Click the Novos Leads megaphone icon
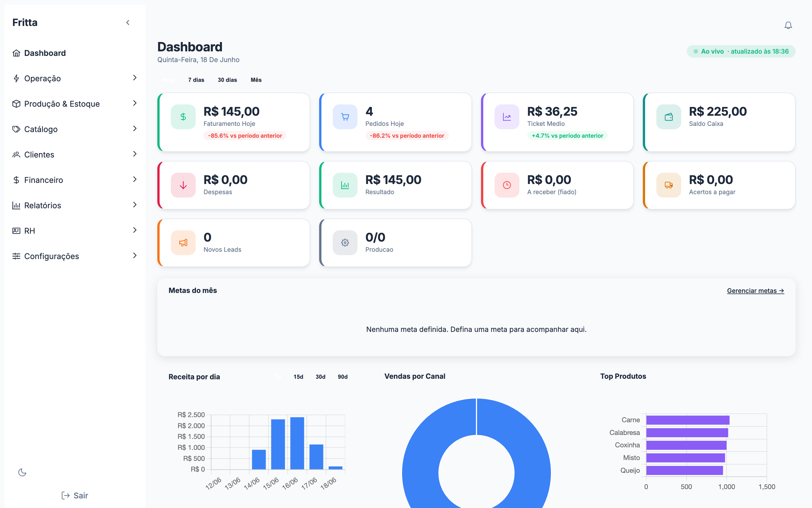812x508 pixels. tap(183, 243)
